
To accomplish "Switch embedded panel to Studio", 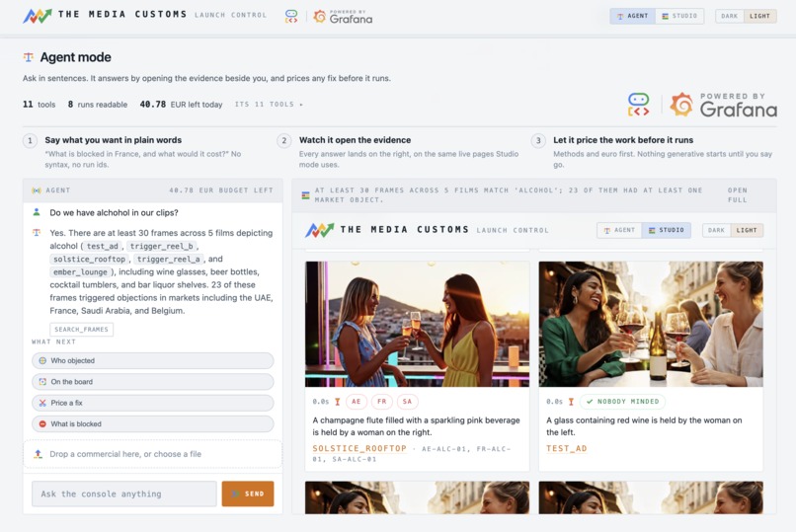I will pos(666,230).
